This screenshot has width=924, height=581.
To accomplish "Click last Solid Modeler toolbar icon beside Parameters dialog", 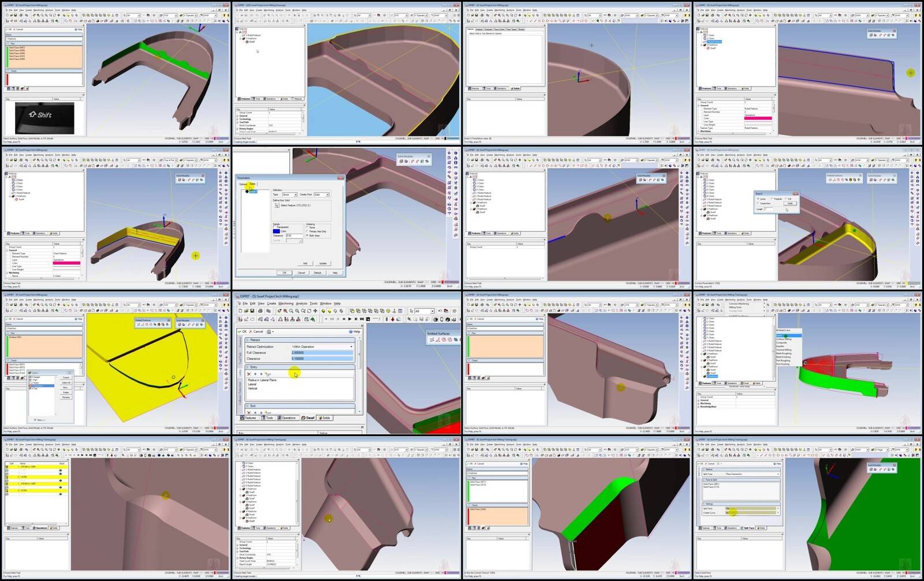I will pos(427,161).
